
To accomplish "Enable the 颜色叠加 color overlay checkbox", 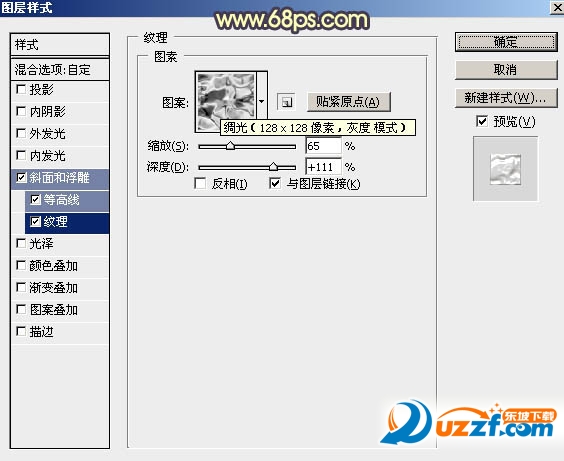I will [21, 265].
